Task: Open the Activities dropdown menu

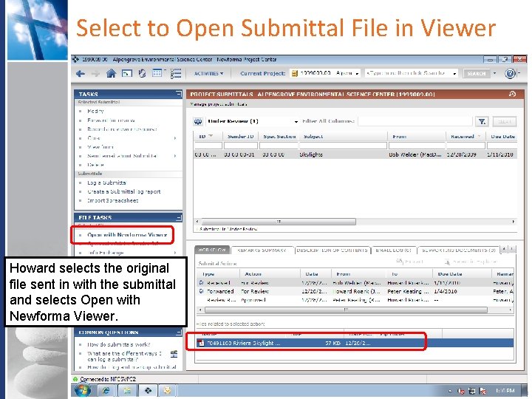Action: (208, 73)
